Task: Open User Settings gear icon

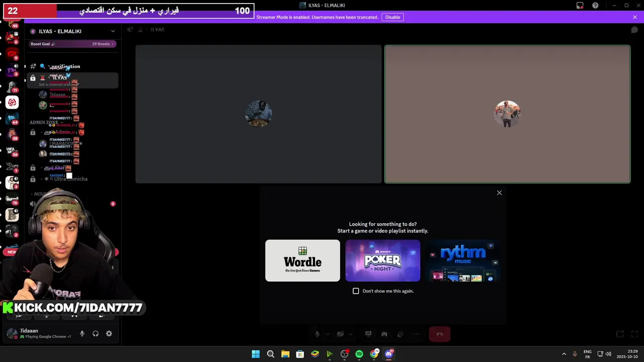Action: tap(109, 333)
